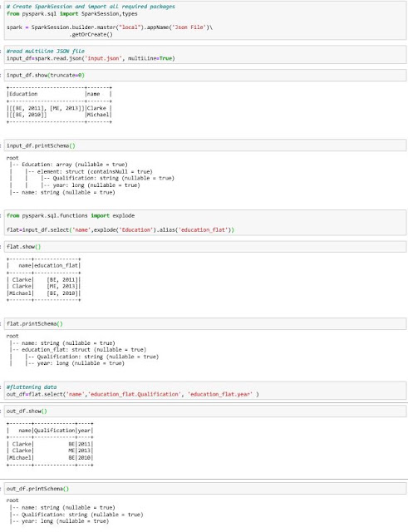Select the flat.show() code cell
408x532 pixels.
pos(205,247)
